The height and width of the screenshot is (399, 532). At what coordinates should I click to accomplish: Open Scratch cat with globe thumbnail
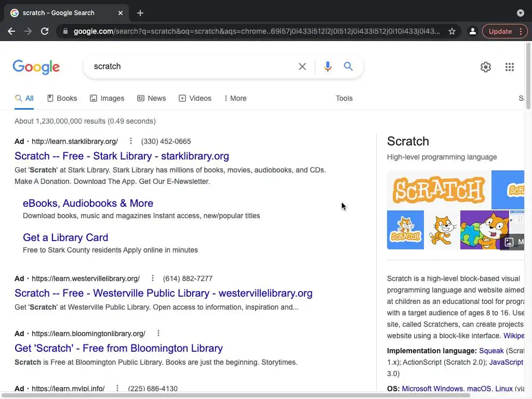click(485, 230)
